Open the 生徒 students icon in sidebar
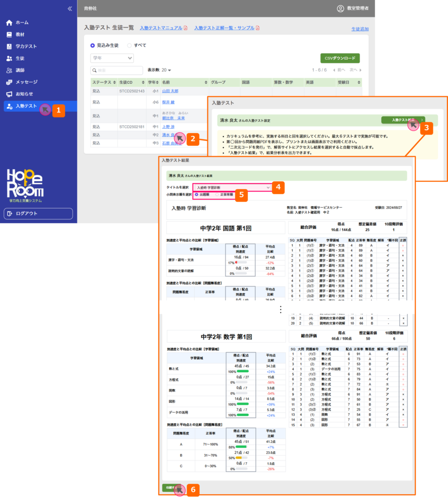This screenshot has width=448, height=499. click(9, 58)
